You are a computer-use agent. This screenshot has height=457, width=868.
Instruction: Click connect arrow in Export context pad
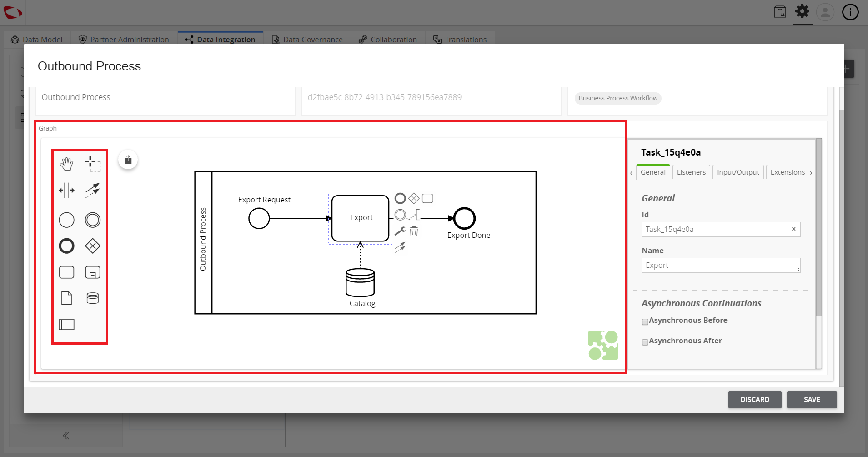click(400, 247)
